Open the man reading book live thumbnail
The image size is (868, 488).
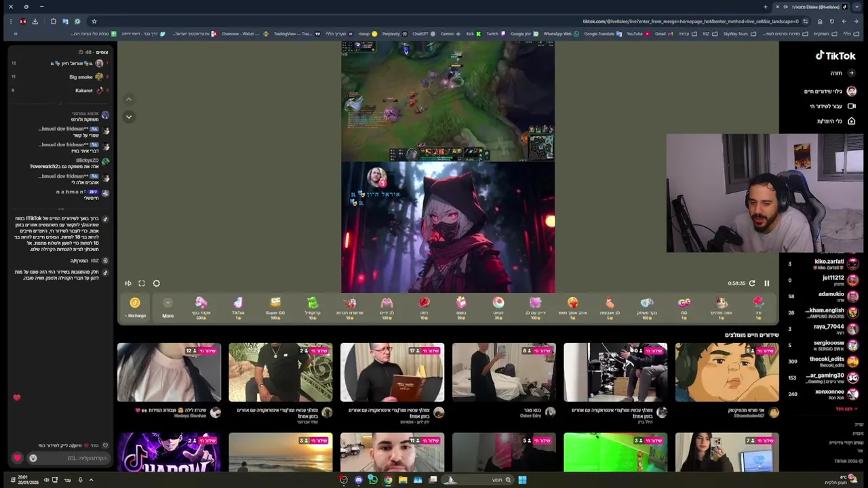coord(392,373)
